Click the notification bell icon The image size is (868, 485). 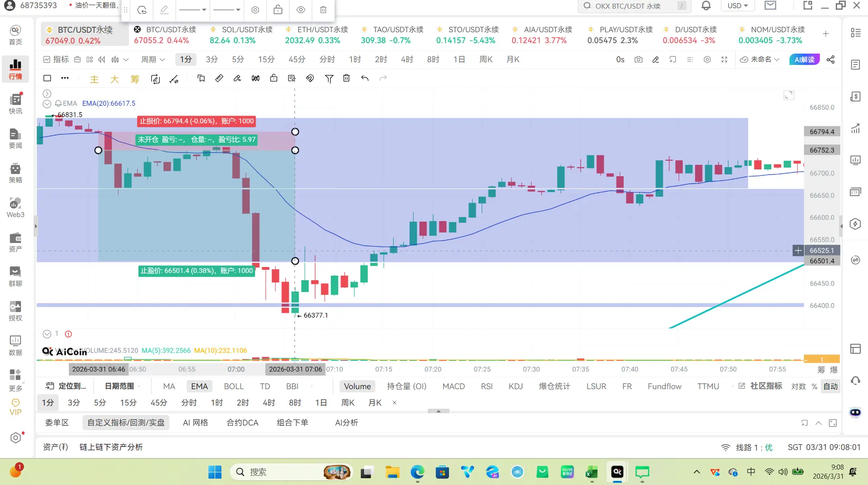pos(706,5)
